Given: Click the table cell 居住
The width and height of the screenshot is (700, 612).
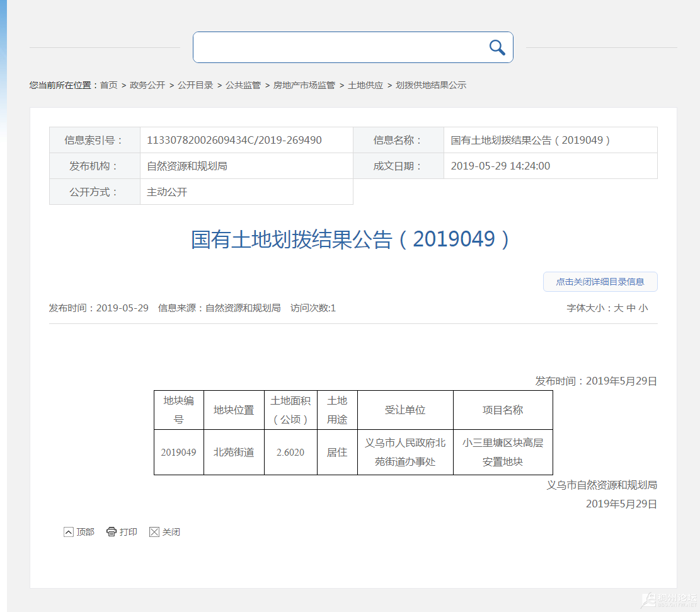Looking at the screenshot, I should click(337, 452).
